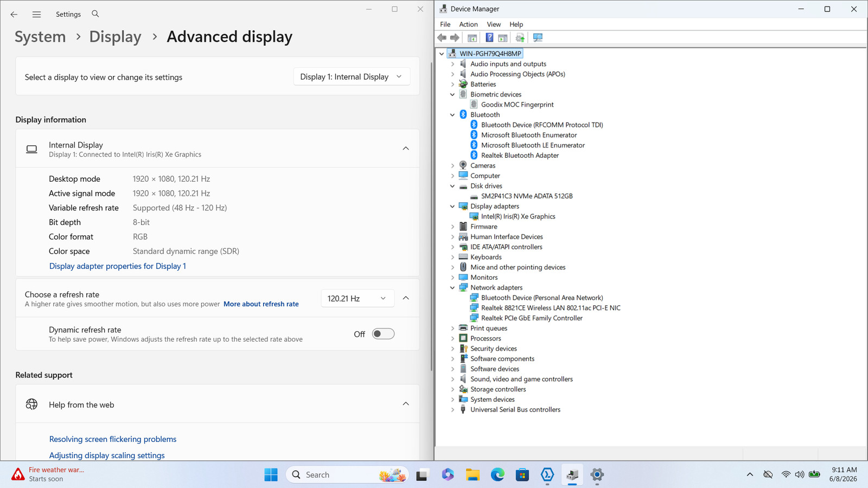This screenshot has height=488, width=868.
Task: Collapse the Help from the web section
Action: [406, 404]
